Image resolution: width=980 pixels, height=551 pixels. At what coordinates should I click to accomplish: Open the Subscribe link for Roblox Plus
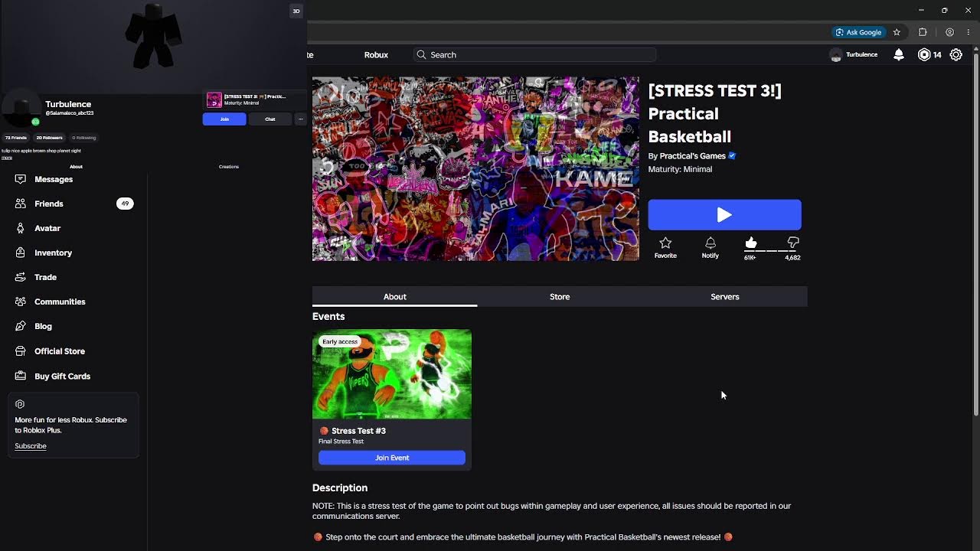click(31, 446)
